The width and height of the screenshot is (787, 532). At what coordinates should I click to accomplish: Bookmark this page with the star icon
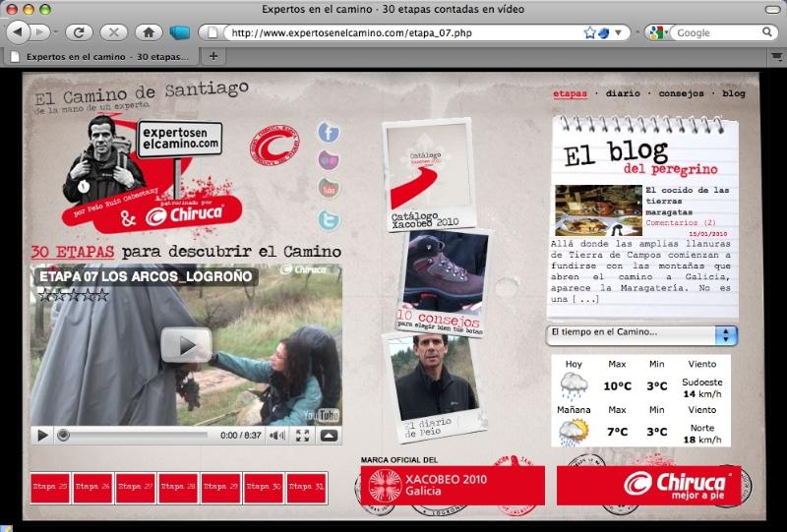(x=589, y=32)
